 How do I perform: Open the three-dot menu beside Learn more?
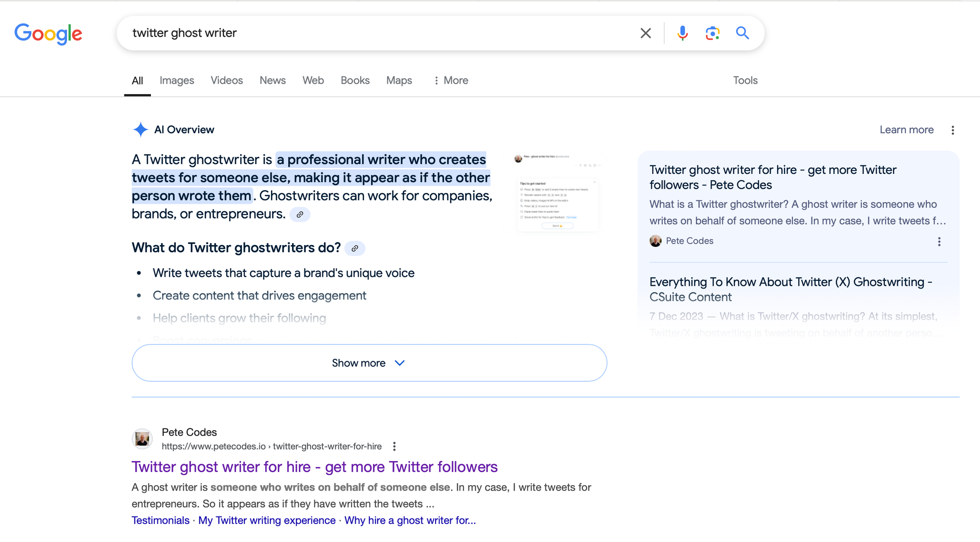point(953,130)
